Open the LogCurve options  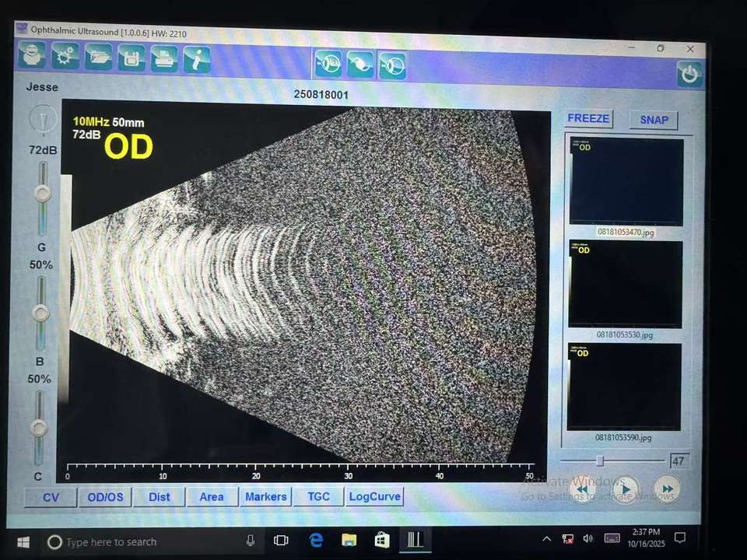pyautogui.click(x=375, y=496)
